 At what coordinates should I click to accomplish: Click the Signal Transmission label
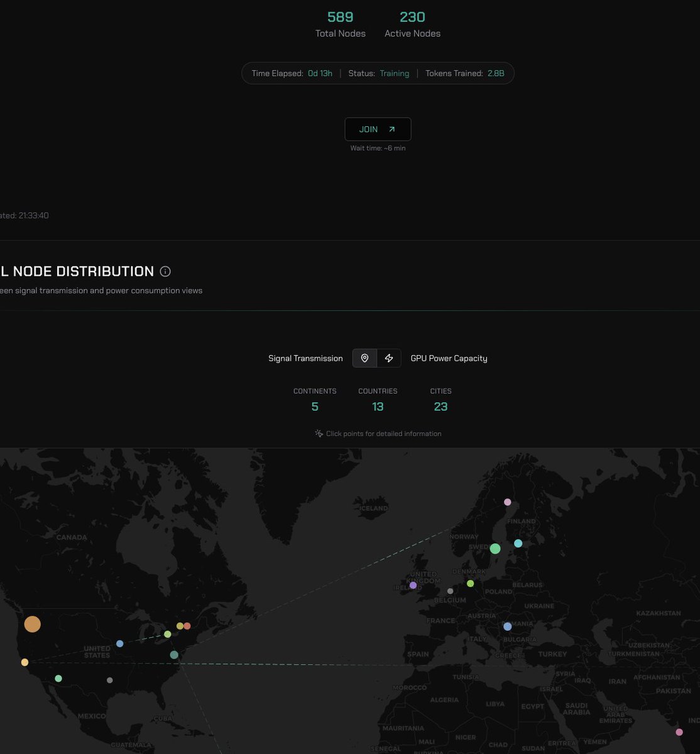[305, 358]
